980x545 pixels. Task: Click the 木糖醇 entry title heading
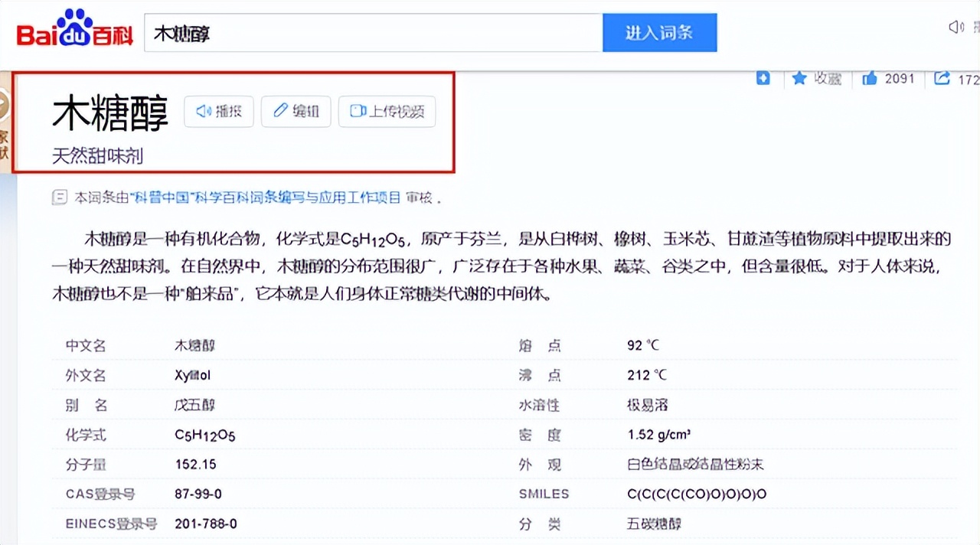[x=110, y=113]
